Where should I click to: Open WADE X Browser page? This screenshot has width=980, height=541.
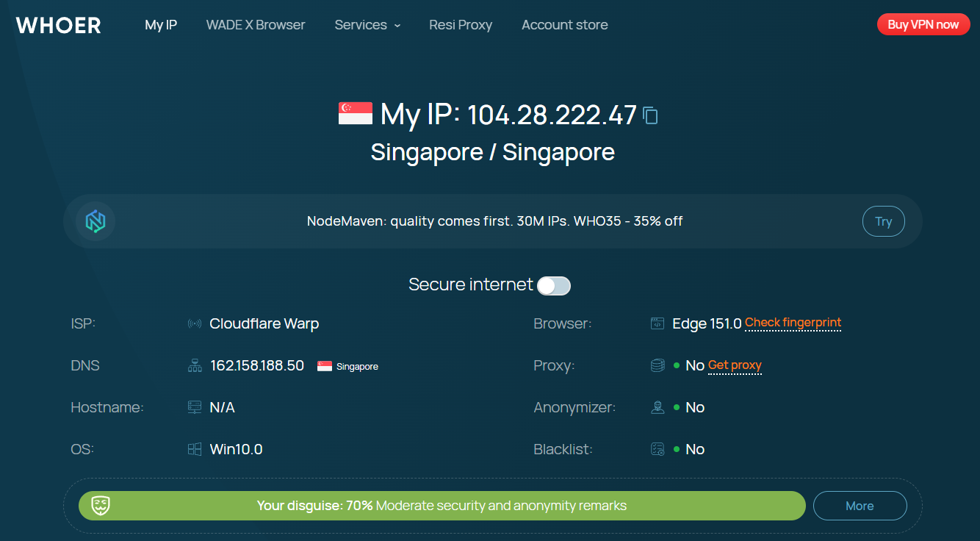click(x=256, y=25)
